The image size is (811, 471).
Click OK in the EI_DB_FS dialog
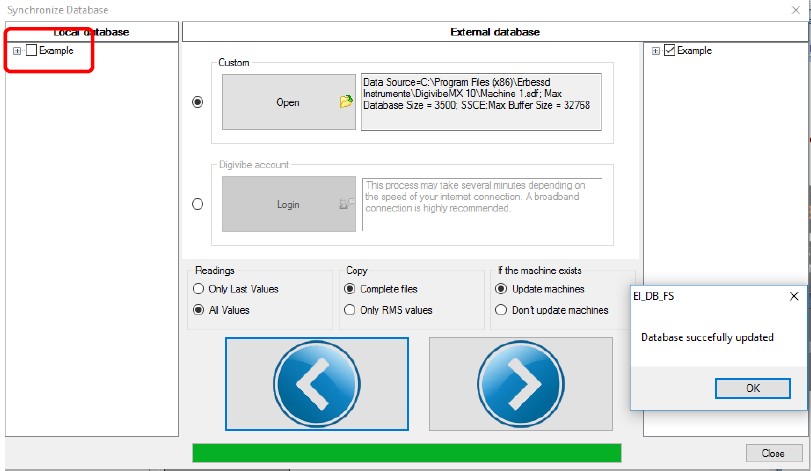click(753, 388)
